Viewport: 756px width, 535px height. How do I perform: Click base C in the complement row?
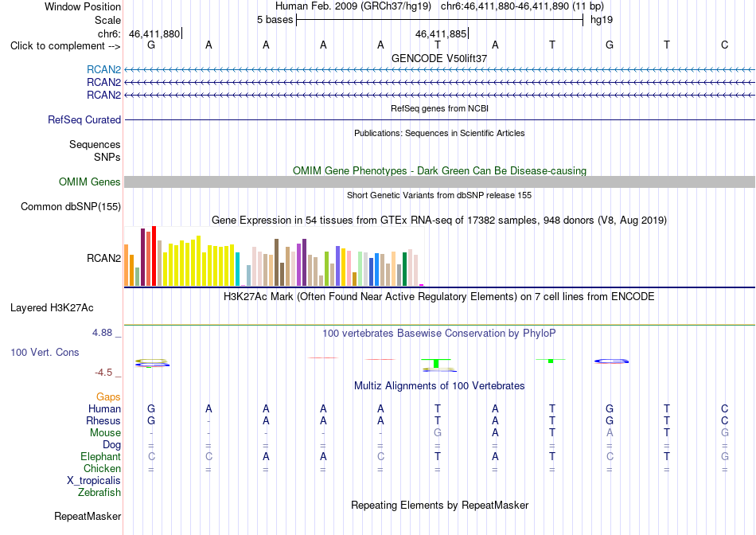coord(724,45)
